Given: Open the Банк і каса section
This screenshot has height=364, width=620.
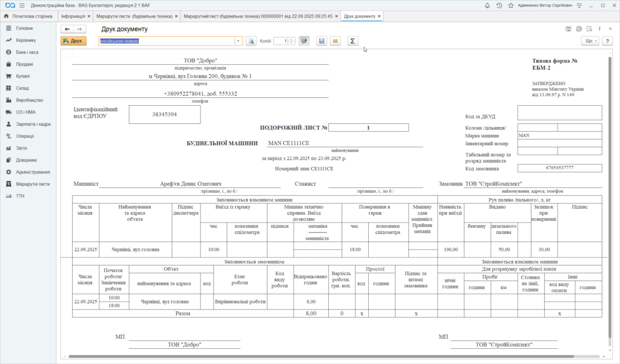Looking at the screenshot, I should tap(28, 52).
